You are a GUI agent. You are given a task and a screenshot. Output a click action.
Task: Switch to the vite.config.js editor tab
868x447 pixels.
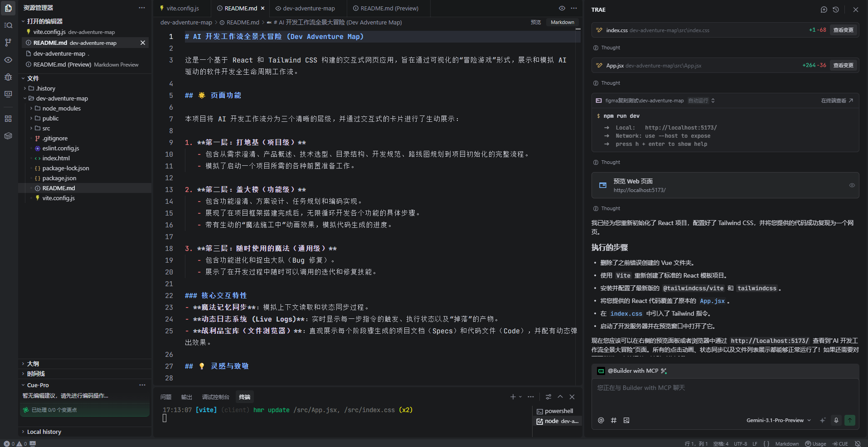tap(182, 8)
